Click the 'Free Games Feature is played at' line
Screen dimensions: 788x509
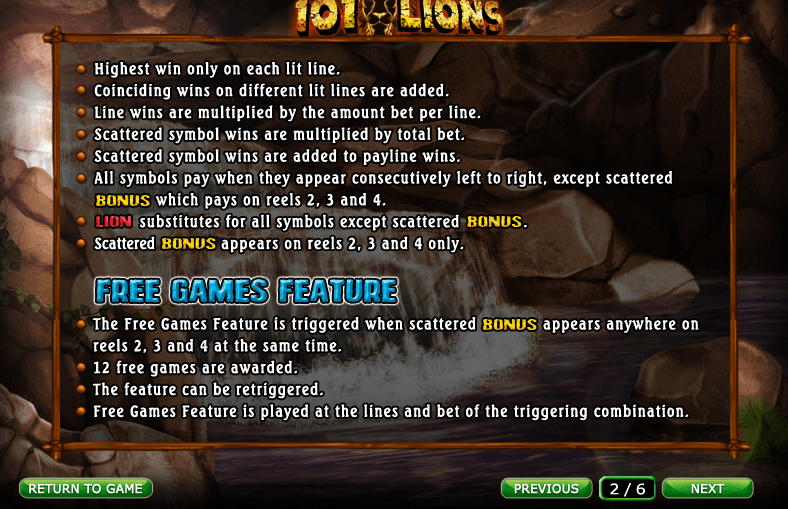[x=391, y=412]
